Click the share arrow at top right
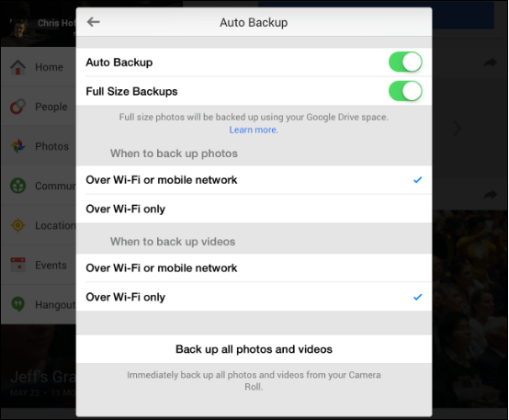 (x=491, y=62)
